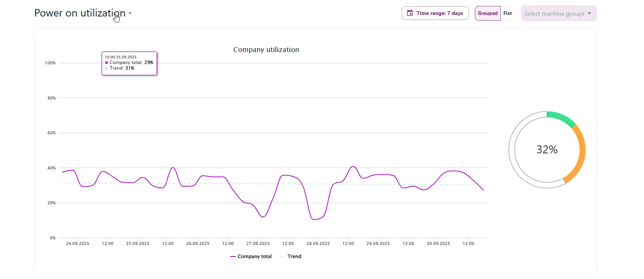Click the magenta Company total dot in tooltip
644x279 pixels.
coord(107,63)
